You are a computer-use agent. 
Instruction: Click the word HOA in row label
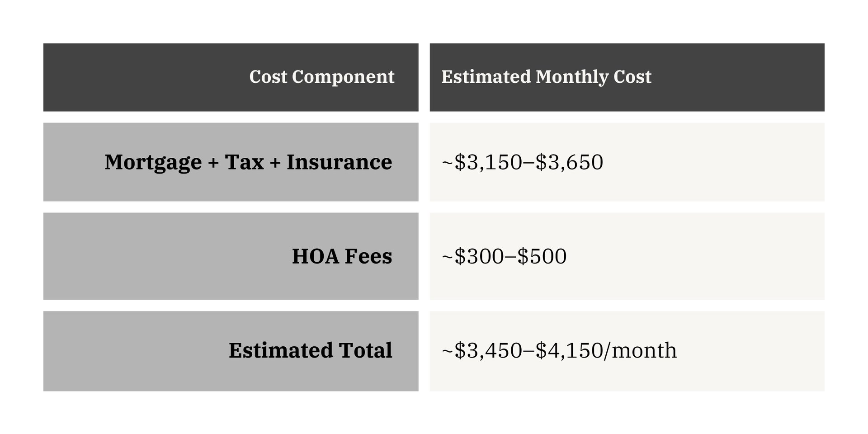[315, 256]
